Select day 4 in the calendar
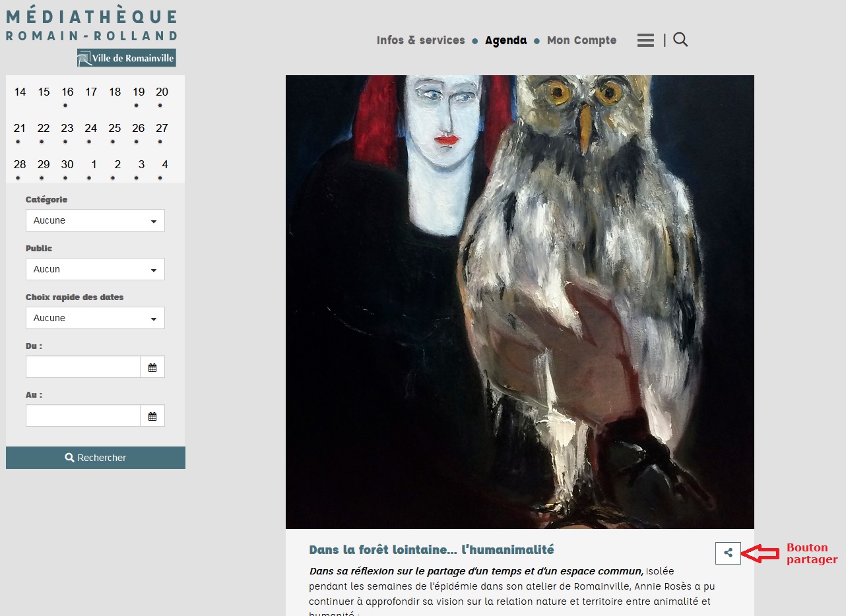The image size is (846, 616). (165, 165)
